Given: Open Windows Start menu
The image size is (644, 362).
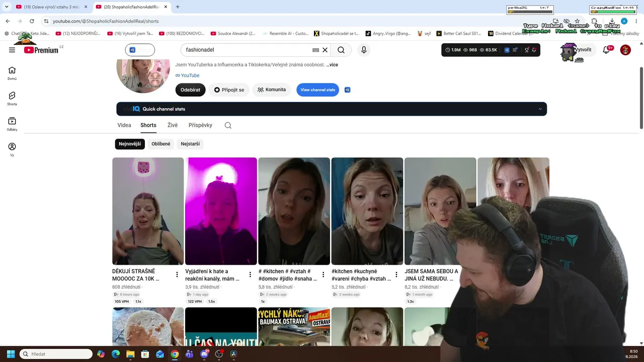Looking at the screenshot, I should click(x=11, y=354).
